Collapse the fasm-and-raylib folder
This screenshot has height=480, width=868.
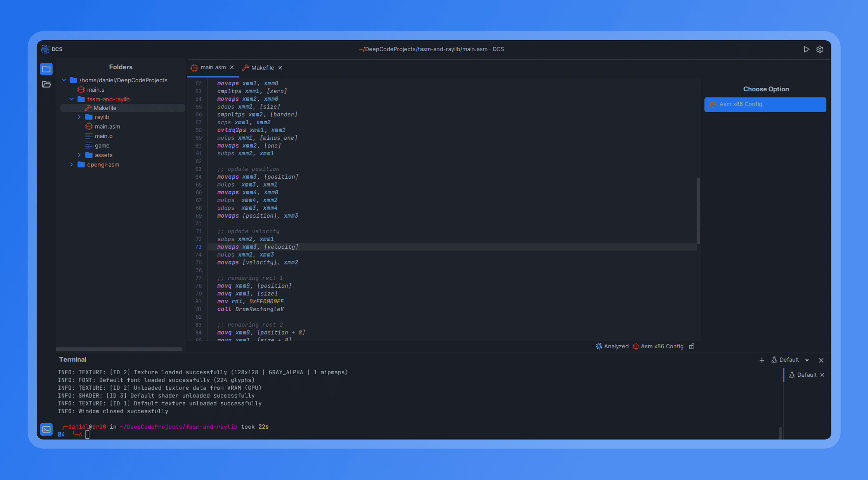pos(71,99)
